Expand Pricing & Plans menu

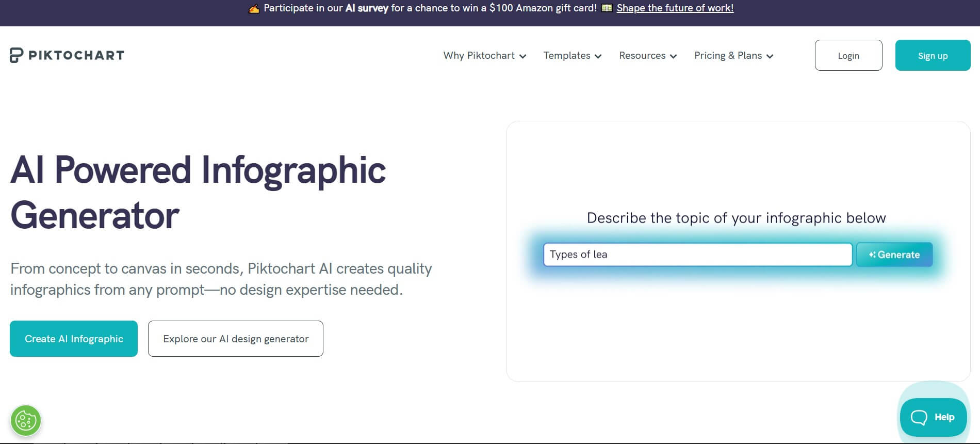click(733, 56)
